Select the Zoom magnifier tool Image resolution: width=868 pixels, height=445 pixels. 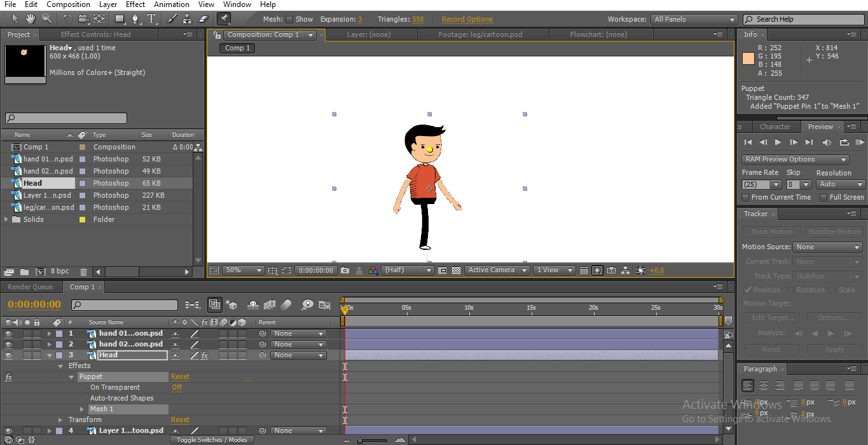pos(47,19)
